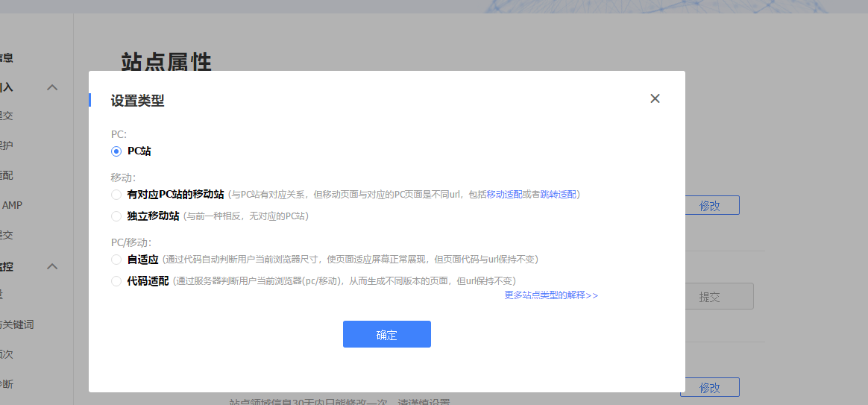The height and width of the screenshot is (405, 868).
Task: Pick the 自适应 site type option
Action: [116, 260]
